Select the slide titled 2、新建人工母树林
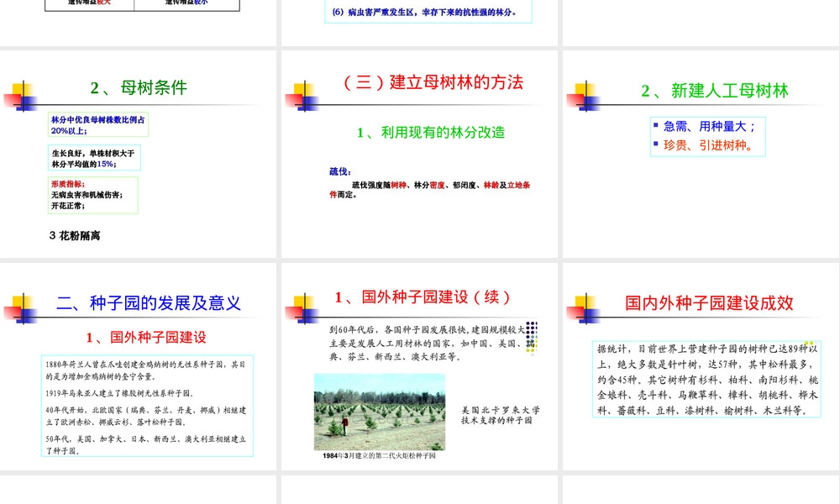The height and width of the screenshot is (504, 840). [x=701, y=155]
